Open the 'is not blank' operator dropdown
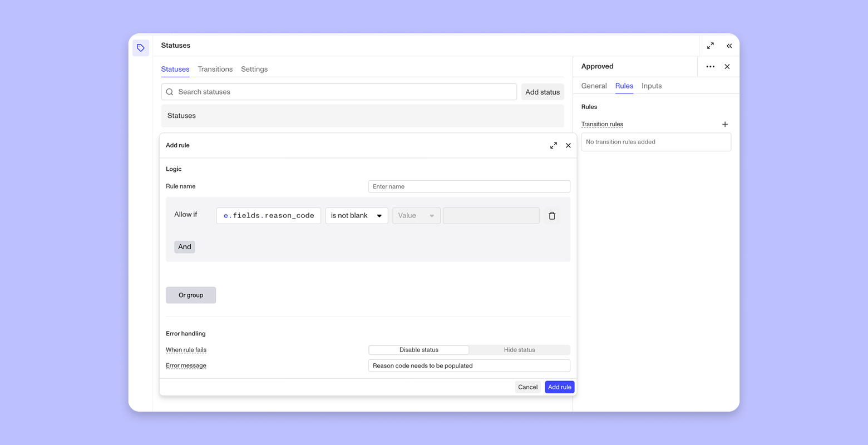868x445 pixels. 357,216
